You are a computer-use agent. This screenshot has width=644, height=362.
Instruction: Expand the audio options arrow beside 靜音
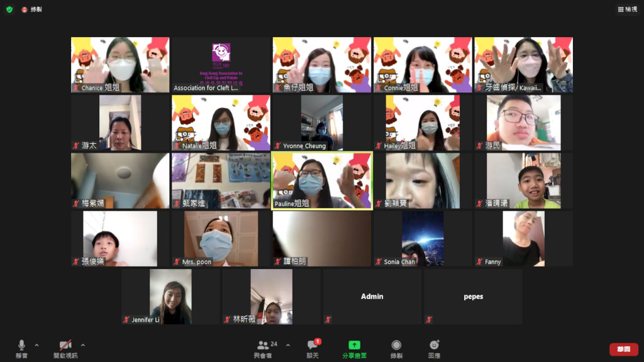click(36, 345)
